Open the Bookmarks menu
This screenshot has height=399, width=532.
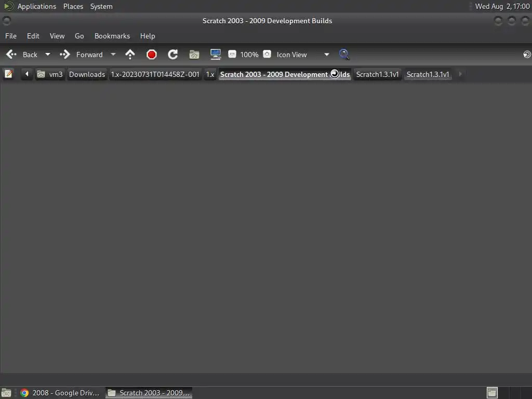tap(112, 36)
